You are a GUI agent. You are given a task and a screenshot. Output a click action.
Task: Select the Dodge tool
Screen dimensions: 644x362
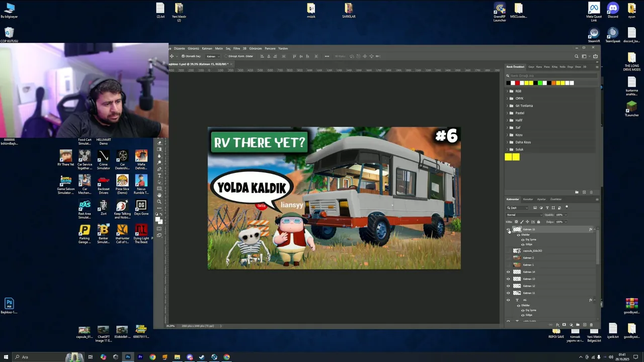point(159,162)
